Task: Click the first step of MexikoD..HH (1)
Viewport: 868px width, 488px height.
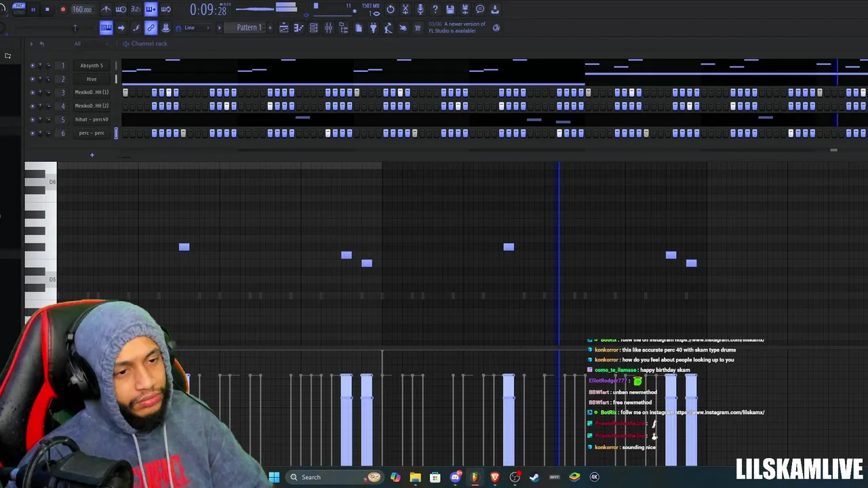Action: pos(125,93)
